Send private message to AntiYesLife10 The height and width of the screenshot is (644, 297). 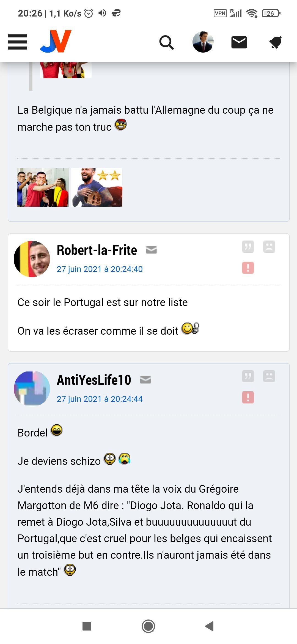(145, 380)
